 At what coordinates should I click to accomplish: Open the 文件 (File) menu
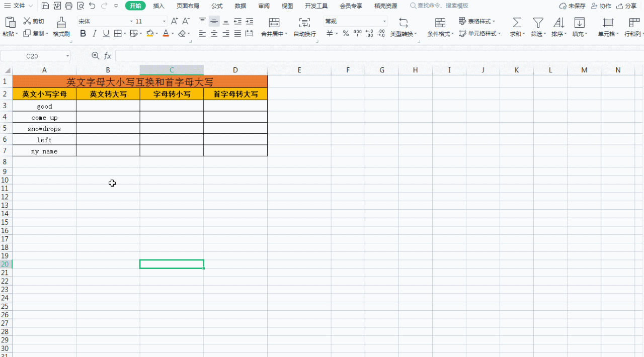[19, 6]
